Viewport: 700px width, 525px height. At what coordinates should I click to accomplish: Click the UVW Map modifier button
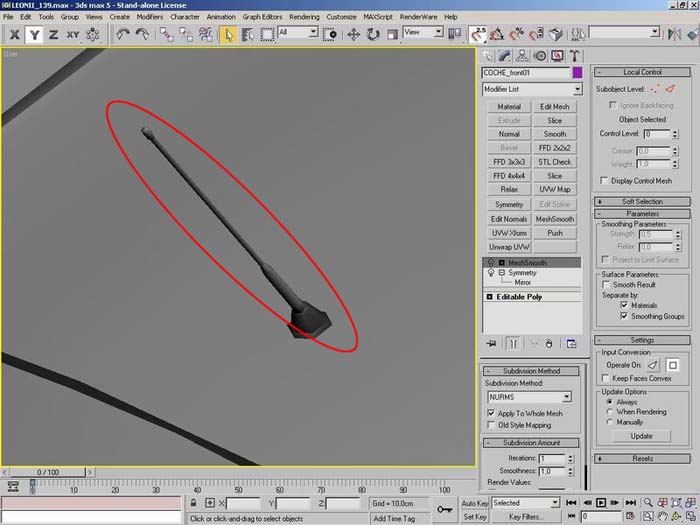[x=554, y=189]
